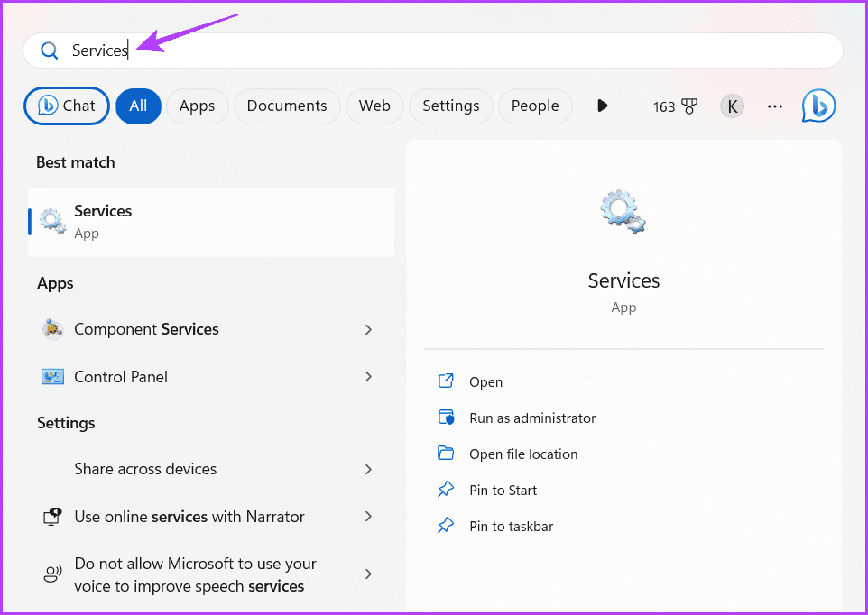Click the Open file location folder icon
This screenshot has height=615, width=868.
pyautogui.click(x=446, y=454)
